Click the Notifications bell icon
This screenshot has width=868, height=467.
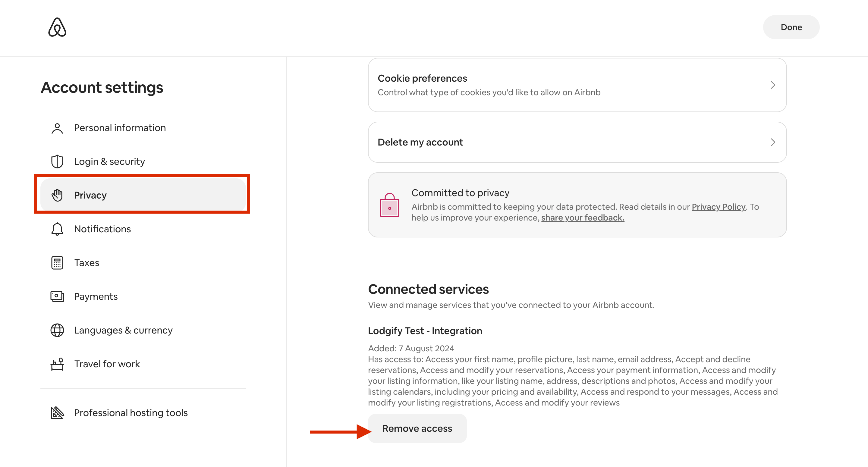[57, 229]
